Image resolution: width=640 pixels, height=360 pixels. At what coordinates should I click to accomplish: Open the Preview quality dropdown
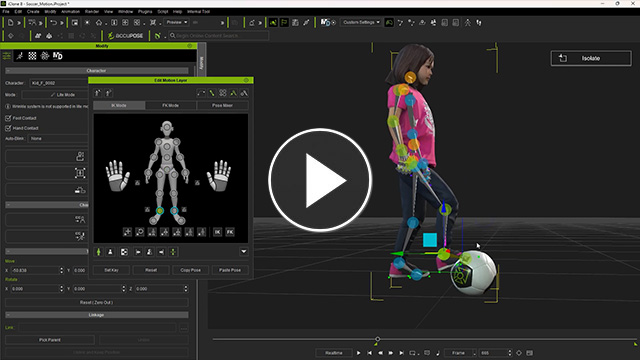[x=177, y=22]
